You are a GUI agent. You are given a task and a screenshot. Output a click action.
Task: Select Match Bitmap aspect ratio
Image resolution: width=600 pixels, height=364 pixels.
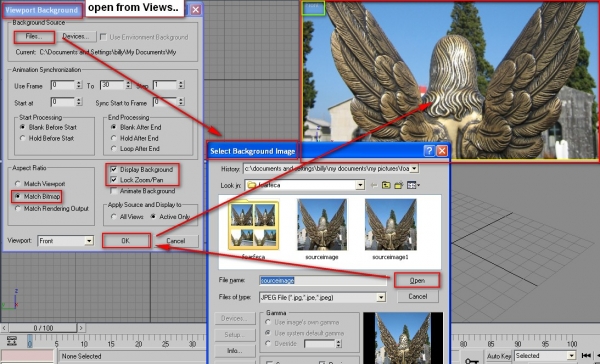pyautogui.click(x=18, y=196)
